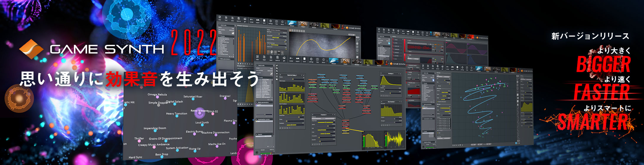Screen dimensions: 644x165
Task: Select the Retro Weapon node on sound map
Action: [200, 113]
